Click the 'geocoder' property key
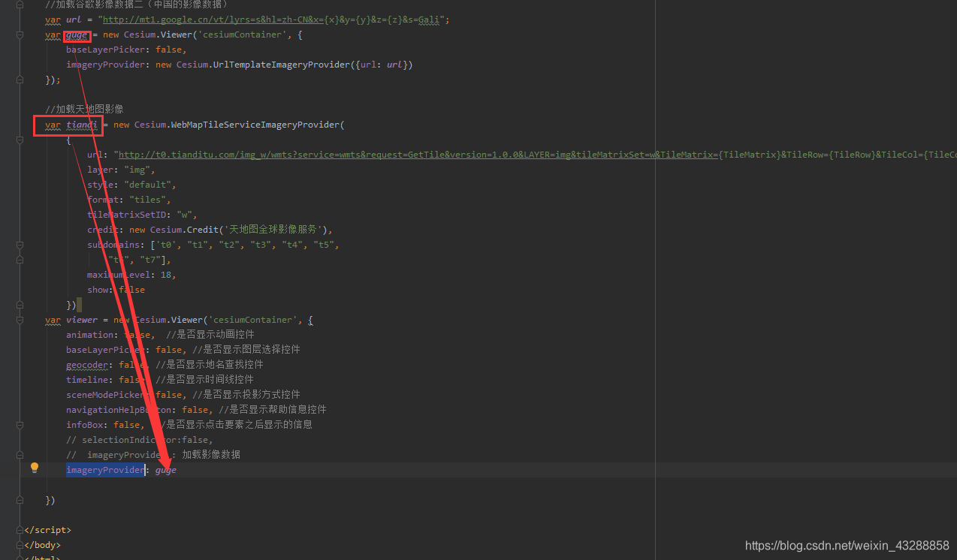The image size is (957, 560). (87, 365)
